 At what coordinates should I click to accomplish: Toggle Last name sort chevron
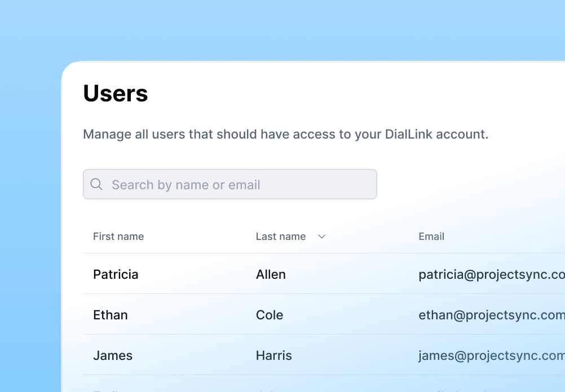click(322, 237)
